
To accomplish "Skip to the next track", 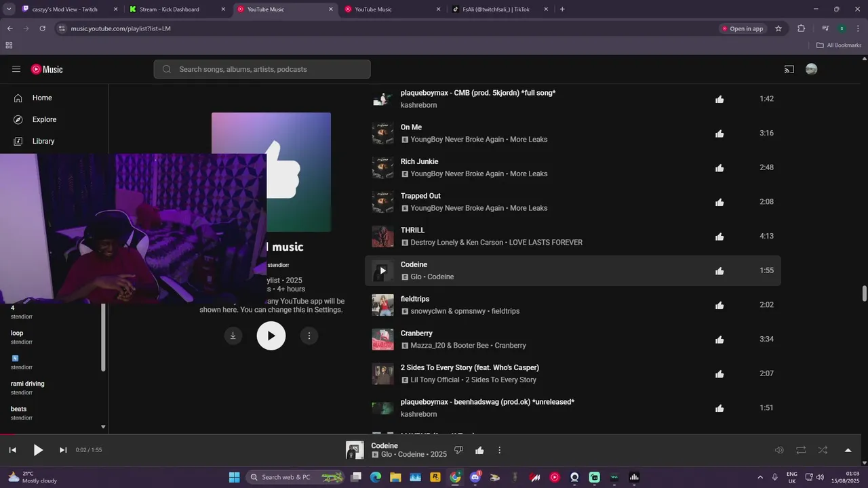I will 63,450.
